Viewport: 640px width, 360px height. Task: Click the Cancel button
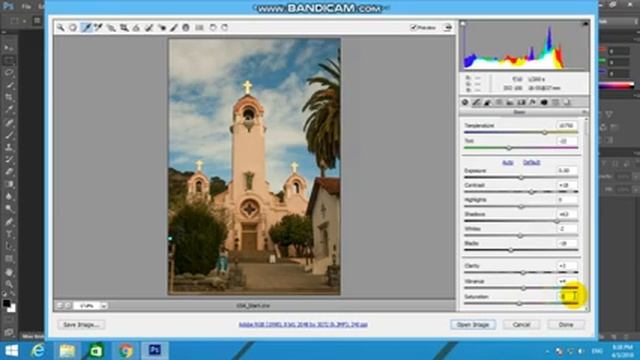521,324
